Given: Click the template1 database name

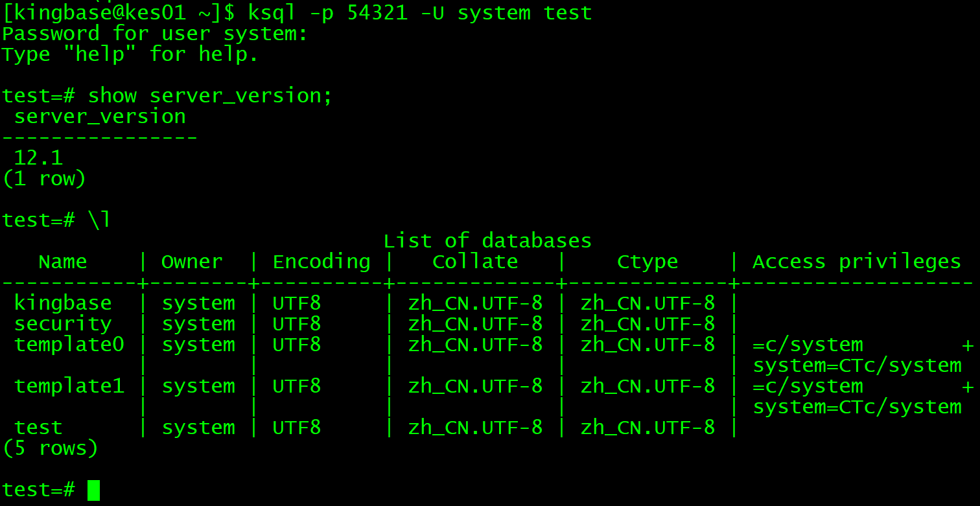Looking at the screenshot, I should (69, 386).
